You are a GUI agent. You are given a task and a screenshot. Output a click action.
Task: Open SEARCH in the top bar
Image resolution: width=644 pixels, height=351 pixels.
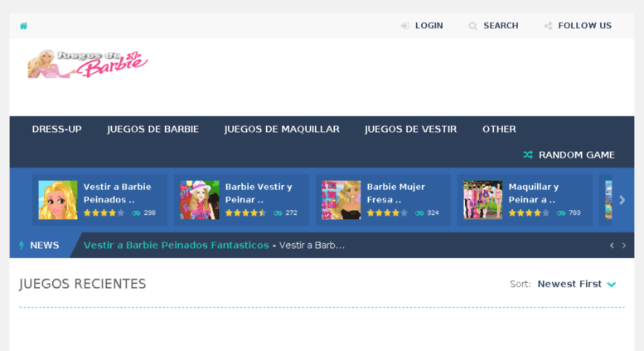(x=501, y=26)
